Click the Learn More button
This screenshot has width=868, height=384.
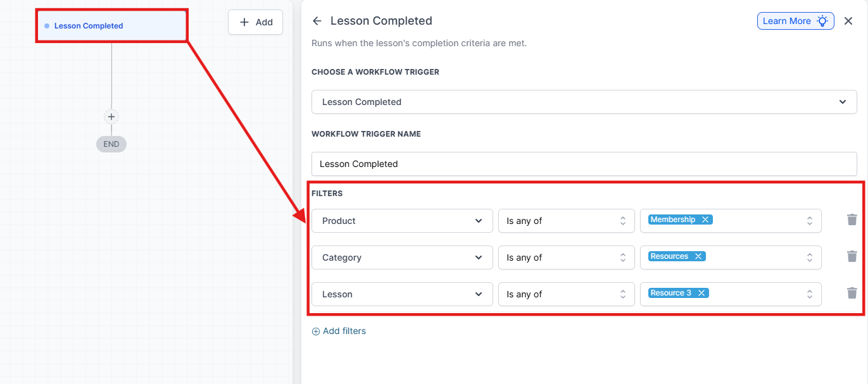[x=795, y=21]
